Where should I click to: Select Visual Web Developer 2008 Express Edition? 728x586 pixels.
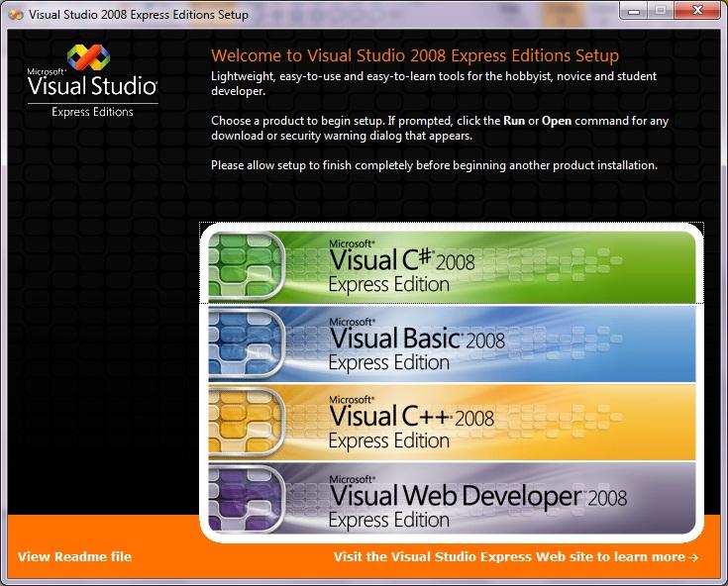pyautogui.click(x=452, y=498)
